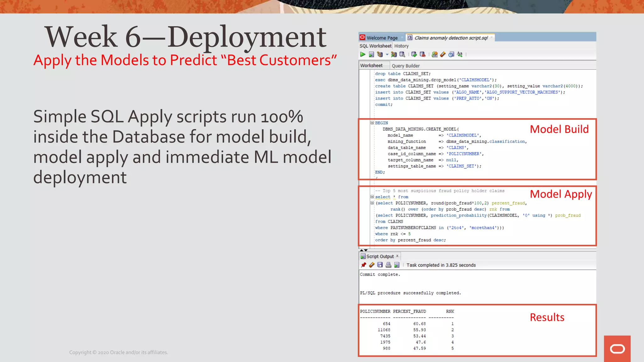644x362 pixels.
Task: Pin the Script Output panel
Action: coord(364,265)
